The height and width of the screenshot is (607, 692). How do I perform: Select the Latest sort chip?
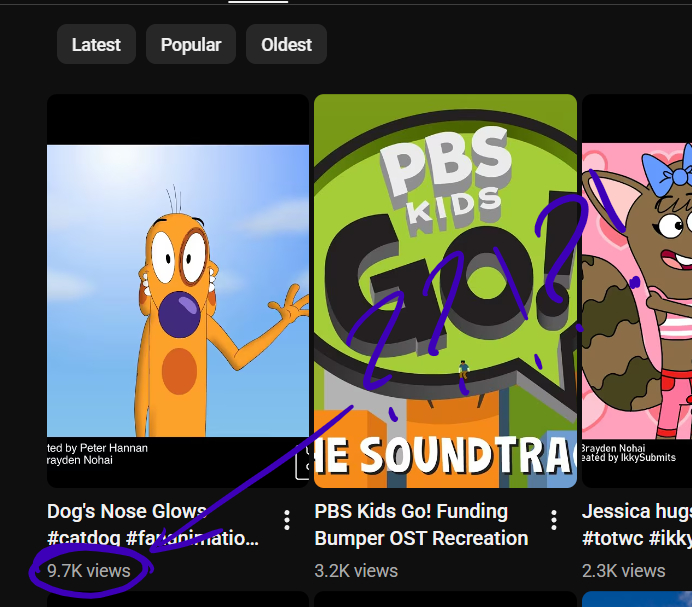(x=96, y=45)
